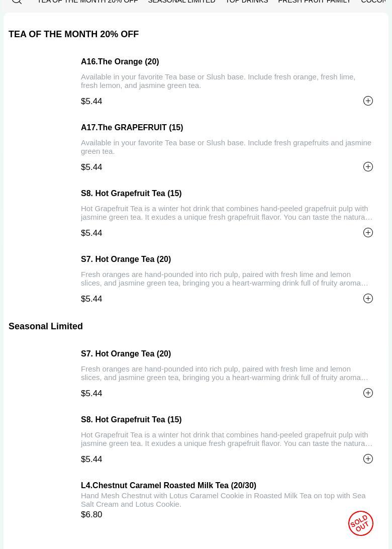Open L4.Chestnut Caramel Roasted Milk Tea title
The width and height of the screenshot is (392, 549).
[x=168, y=486]
